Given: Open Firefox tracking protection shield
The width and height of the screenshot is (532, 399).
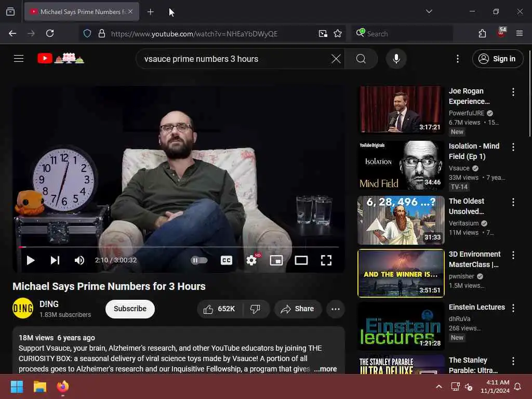Looking at the screenshot, I should (87, 33).
